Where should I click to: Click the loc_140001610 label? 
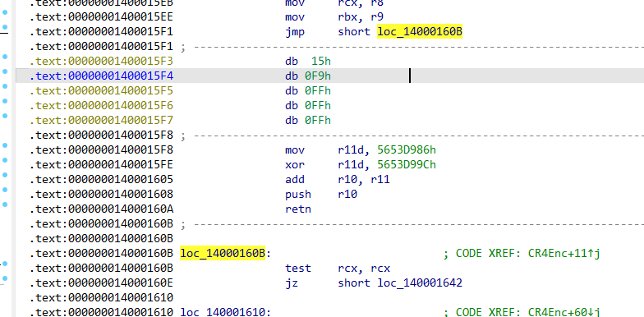pos(225,312)
